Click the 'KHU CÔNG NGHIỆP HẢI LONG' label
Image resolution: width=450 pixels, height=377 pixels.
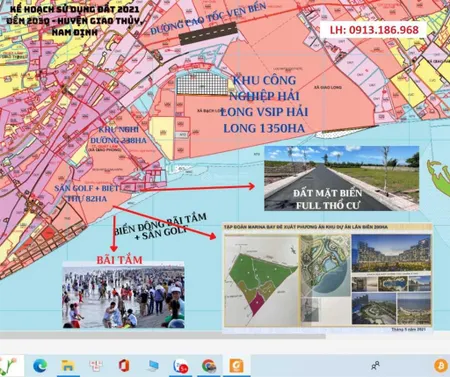tap(264, 104)
